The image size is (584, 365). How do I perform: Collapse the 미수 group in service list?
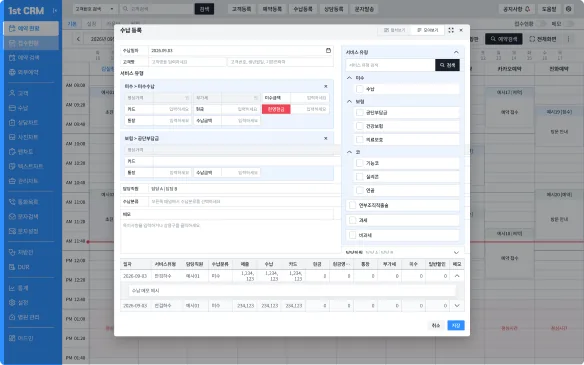click(349, 78)
